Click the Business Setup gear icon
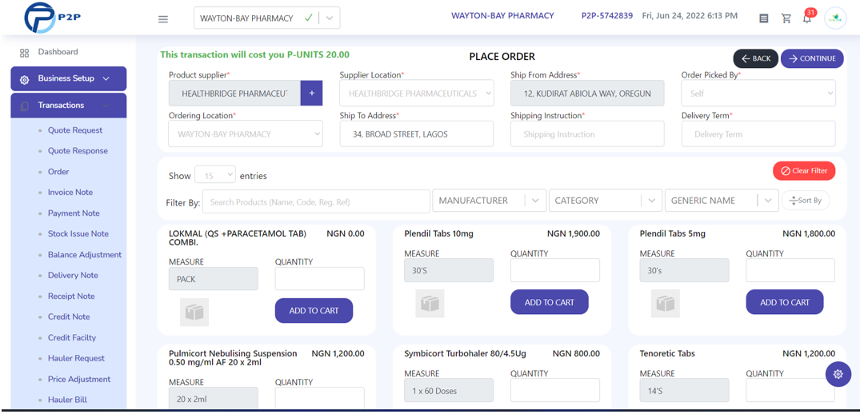868x414 pixels. pyautogui.click(x=24, y=80)
